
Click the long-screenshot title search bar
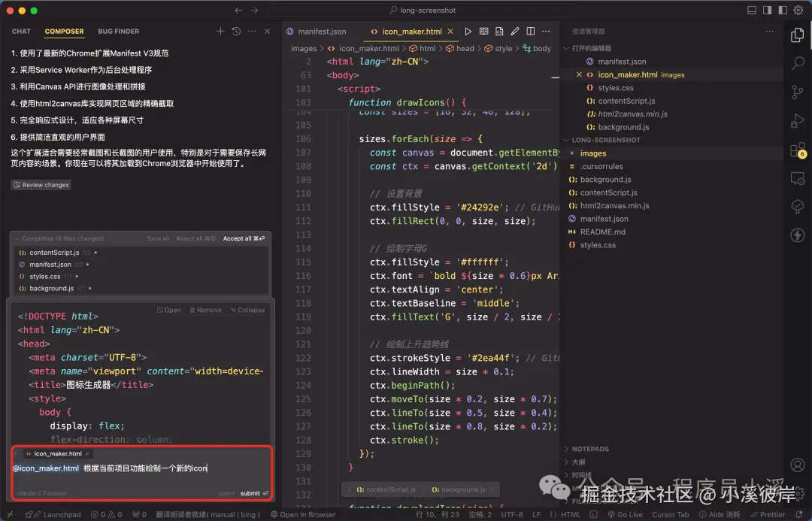click(422, 11)
